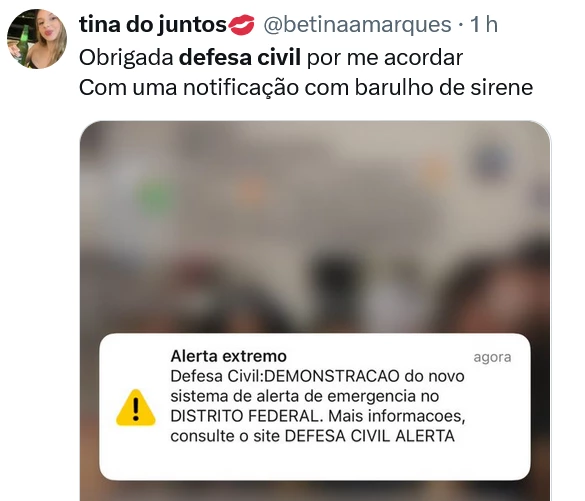This screenshot has height=501, width=585.
Task: Click the yellow warning triangle icon
Action: pyautogui.click(x=136, y=408)
